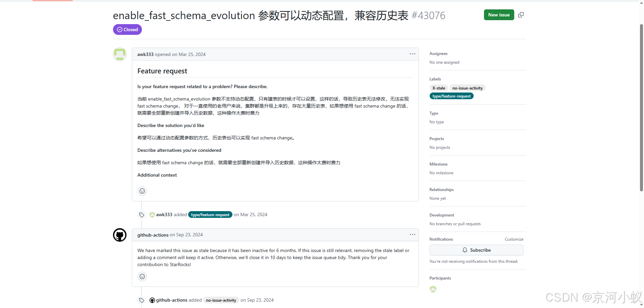This screenshot has width=644, height=308.
Task: Click small awk333 avatar in timeline event
Action: (152, 215)
